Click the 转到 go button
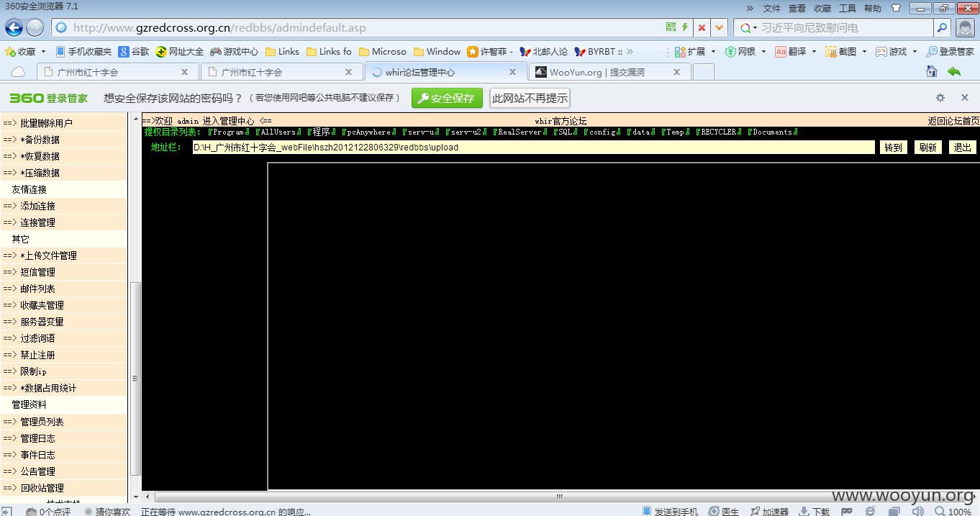 click(x=893, y=148)
